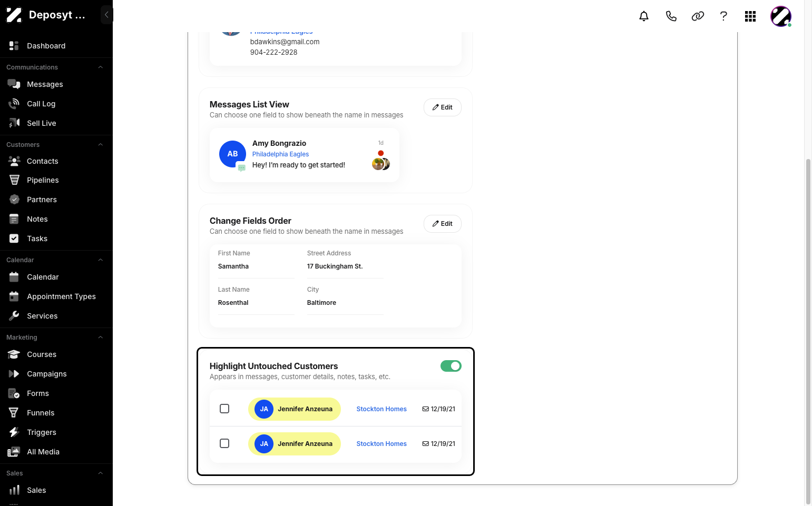This screenshot has width=812, height=506.
Task: Click the Appointment Types icon
Action: point(14,296)
